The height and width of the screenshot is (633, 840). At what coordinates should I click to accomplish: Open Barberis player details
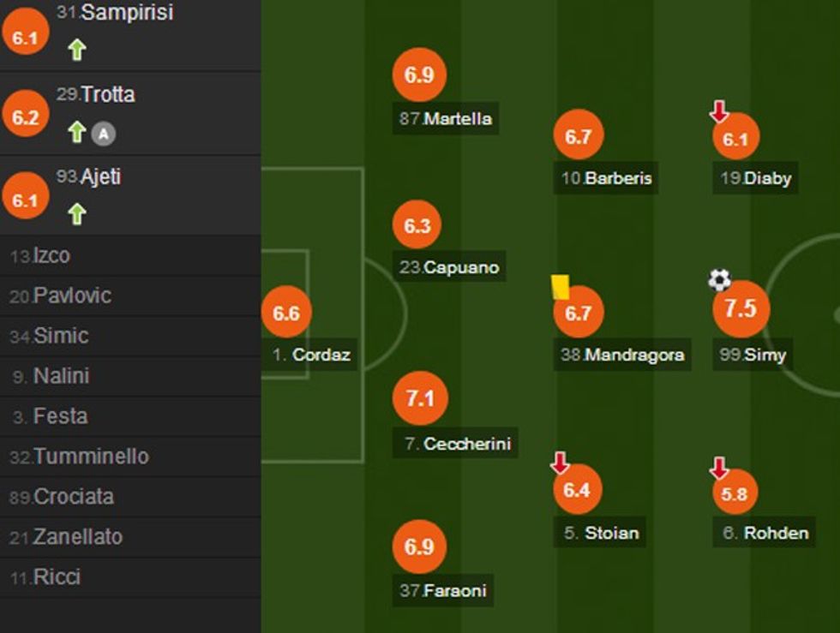tap(606, 178)
